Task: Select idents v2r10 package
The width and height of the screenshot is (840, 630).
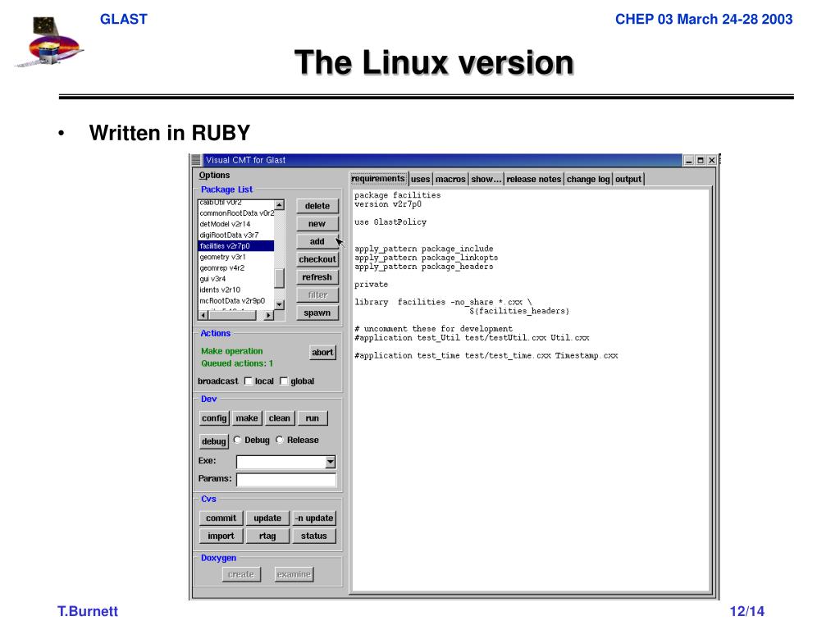Action: [x=236, y=290]
